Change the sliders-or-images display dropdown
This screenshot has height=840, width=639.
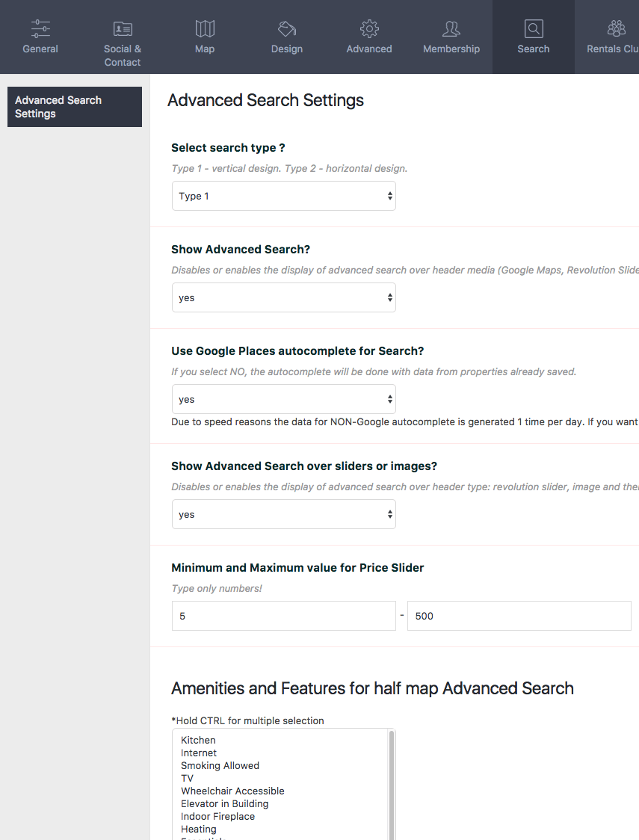point(283,514)
